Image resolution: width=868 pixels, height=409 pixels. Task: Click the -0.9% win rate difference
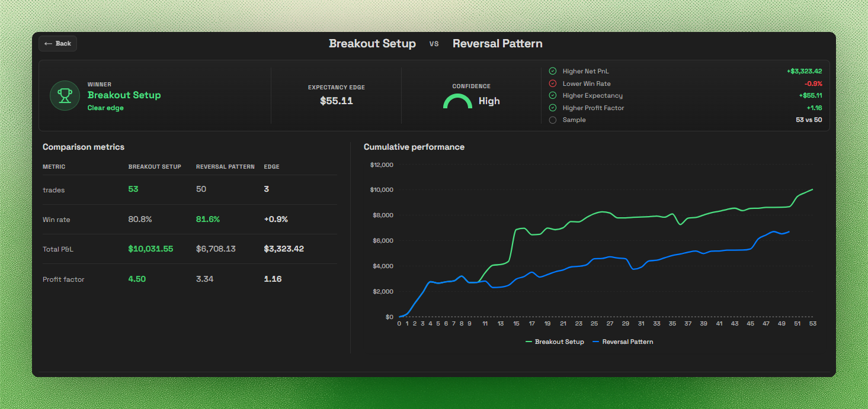(813, 83)
